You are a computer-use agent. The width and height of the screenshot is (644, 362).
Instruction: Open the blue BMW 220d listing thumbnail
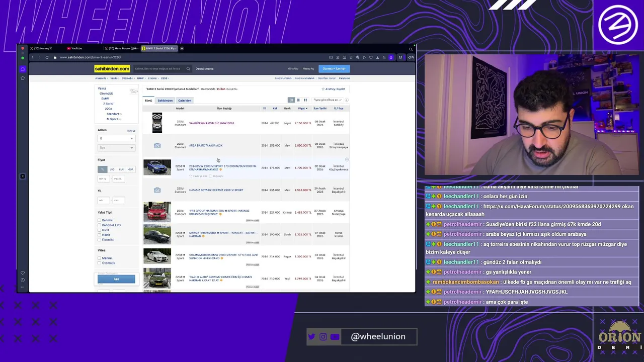coord(157,167)
